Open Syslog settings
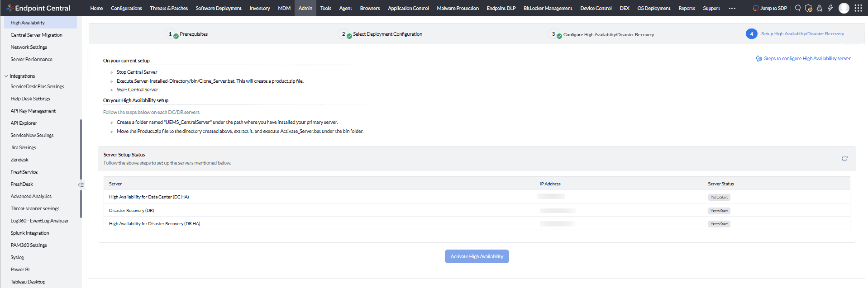The image size is (868, 288). (x=18, y=257)
